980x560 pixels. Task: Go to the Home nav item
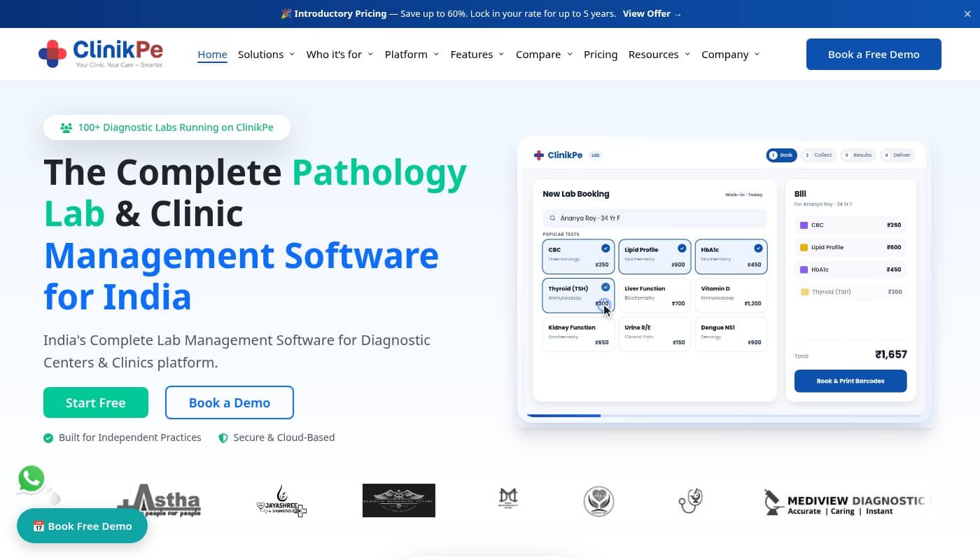212,55
